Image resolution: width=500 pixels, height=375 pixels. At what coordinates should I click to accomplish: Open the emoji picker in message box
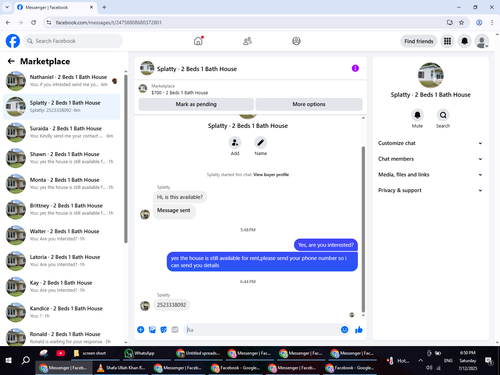(x=344, y=330)
